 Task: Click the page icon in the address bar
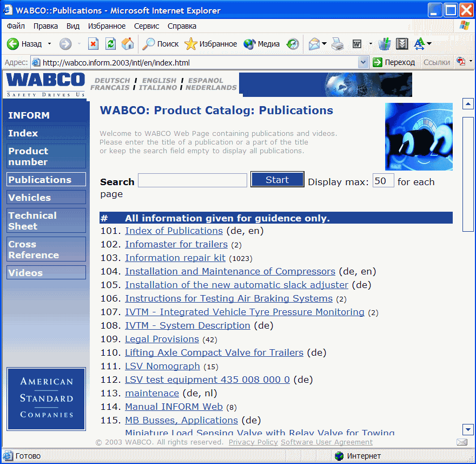tap(36, 62)
